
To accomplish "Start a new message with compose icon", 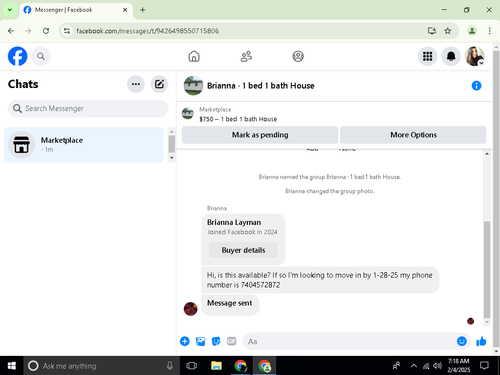I will [159, 84].
